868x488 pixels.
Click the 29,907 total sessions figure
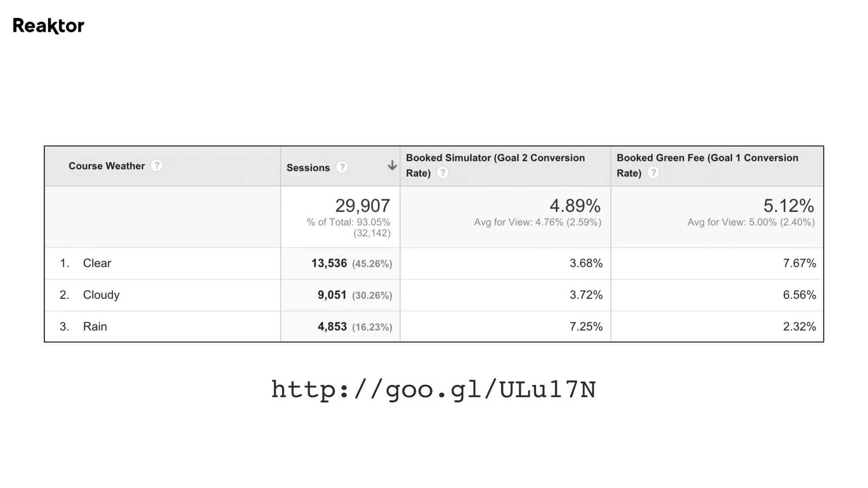(x=363, y=206)
